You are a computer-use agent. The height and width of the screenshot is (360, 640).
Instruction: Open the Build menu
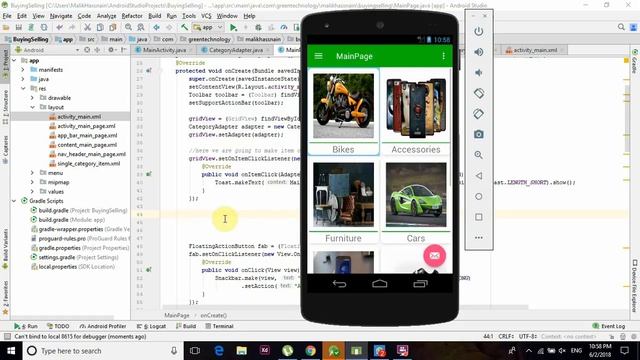(x=154, y=16)
